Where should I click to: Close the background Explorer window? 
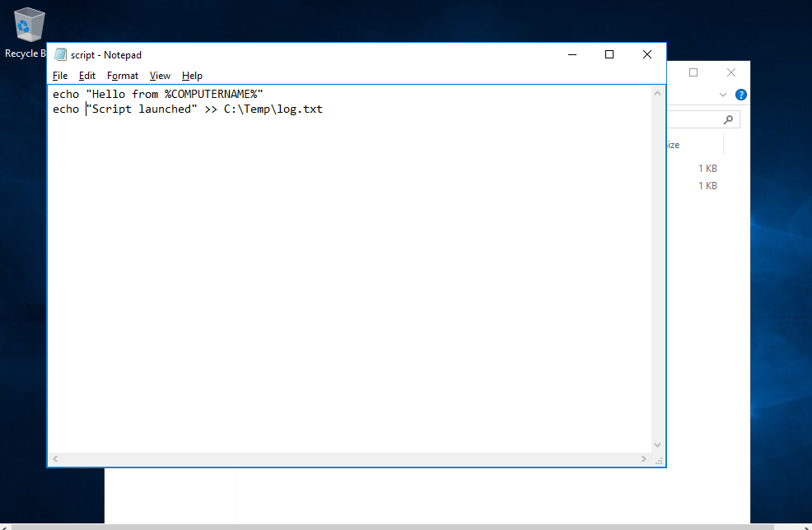click(731, 72)
